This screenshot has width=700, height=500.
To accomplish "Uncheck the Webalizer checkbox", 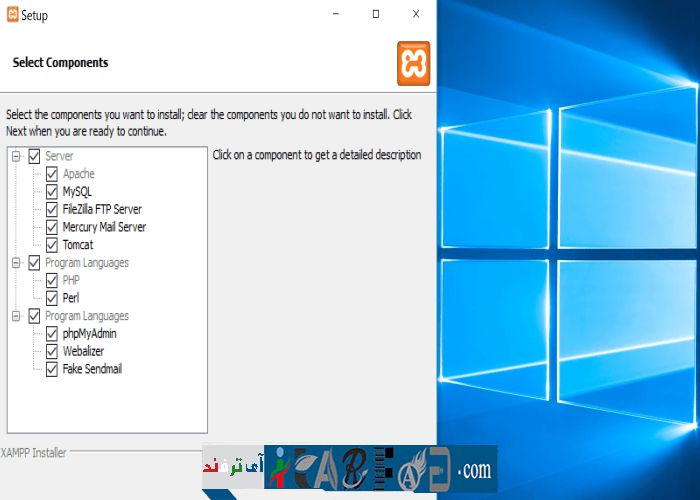I will tap(52, 351).
